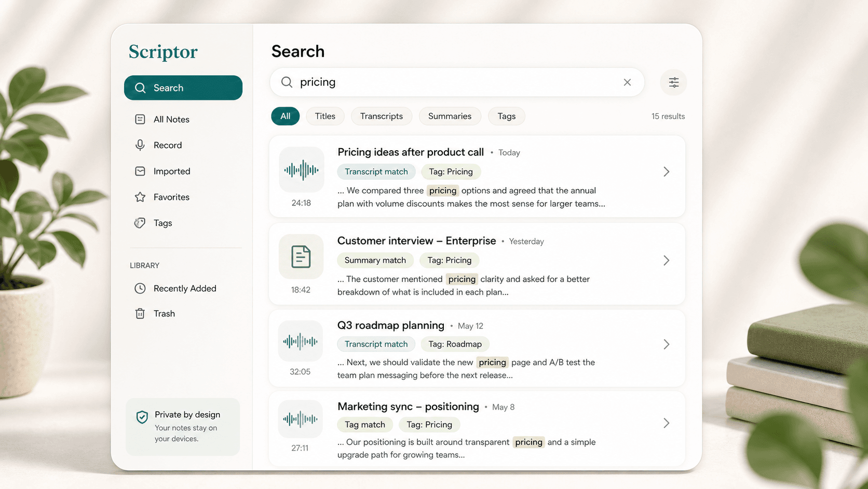Click Tag: Pricing badge on Pricing ideas note

coord(451,171)
